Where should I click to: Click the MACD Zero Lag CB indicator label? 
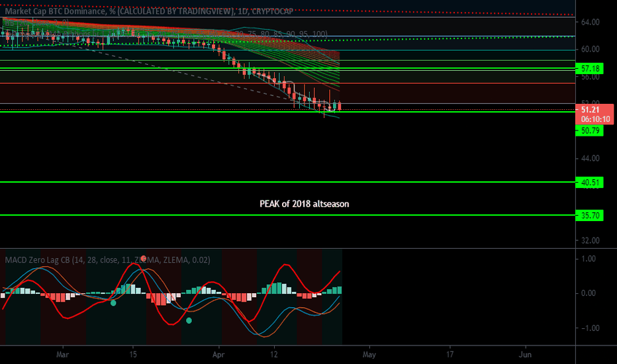[107, 259]
